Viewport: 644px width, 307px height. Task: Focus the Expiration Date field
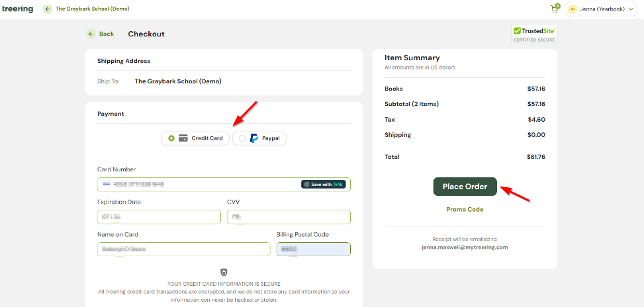[159, 217]
